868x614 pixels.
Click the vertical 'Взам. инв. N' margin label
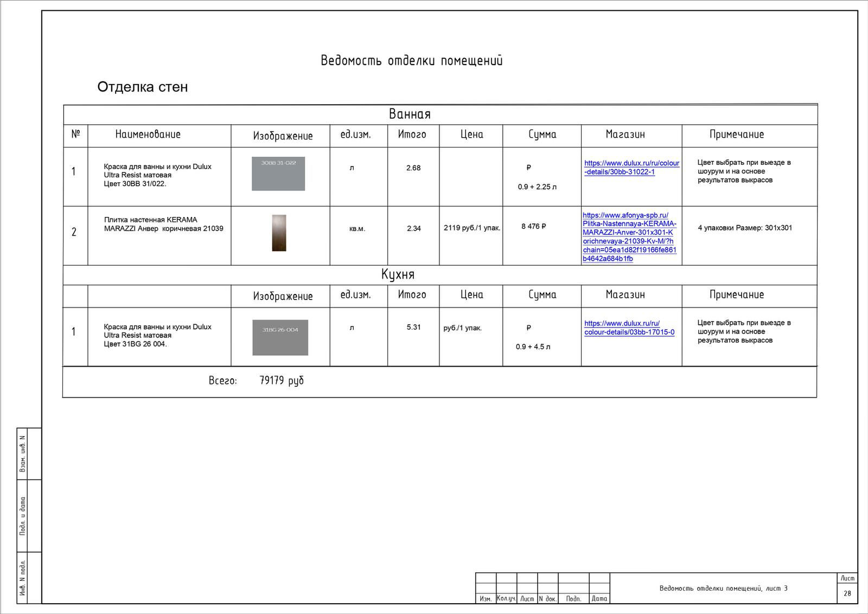pyautogui.click(x=22, y=453)
